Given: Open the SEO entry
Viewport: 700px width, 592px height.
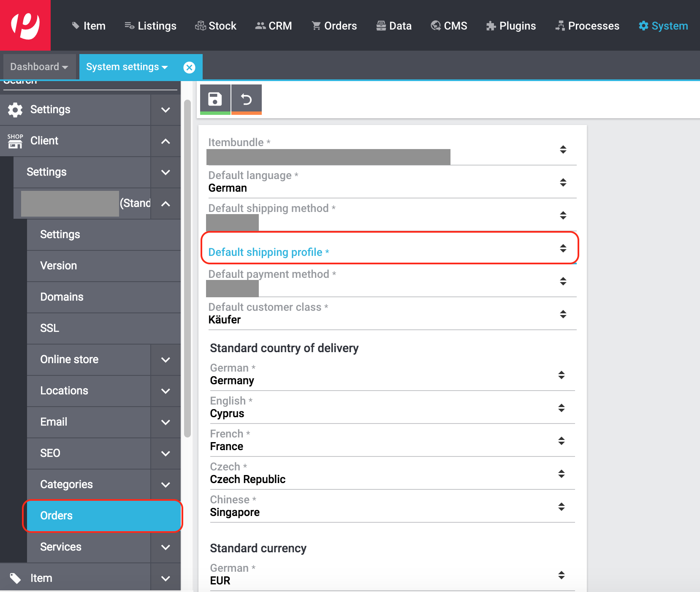Looking at the screenshot, I should [89, 454].
